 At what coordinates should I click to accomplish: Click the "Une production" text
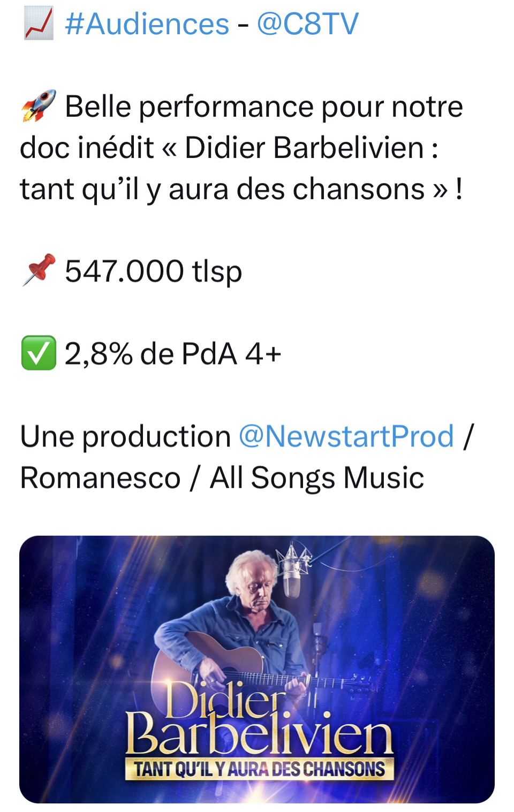[x=125, y=436]
